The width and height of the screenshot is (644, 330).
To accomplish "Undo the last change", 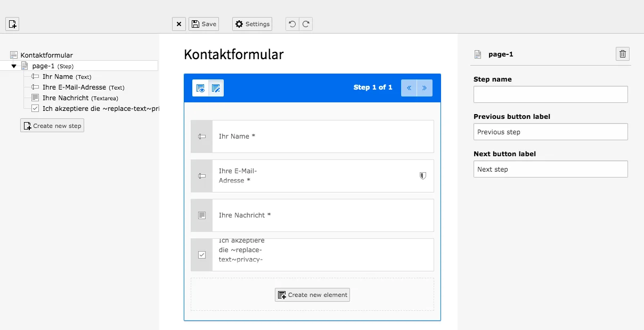I will [292, 24].
